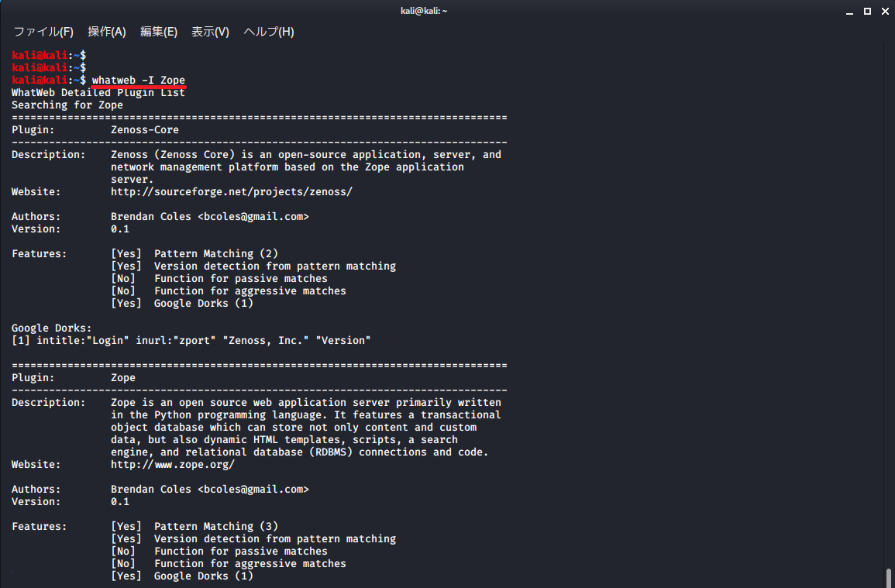Click the terminal scrollbar handle
This screenshot has width=895, height=588.
[x=889, y=577]
